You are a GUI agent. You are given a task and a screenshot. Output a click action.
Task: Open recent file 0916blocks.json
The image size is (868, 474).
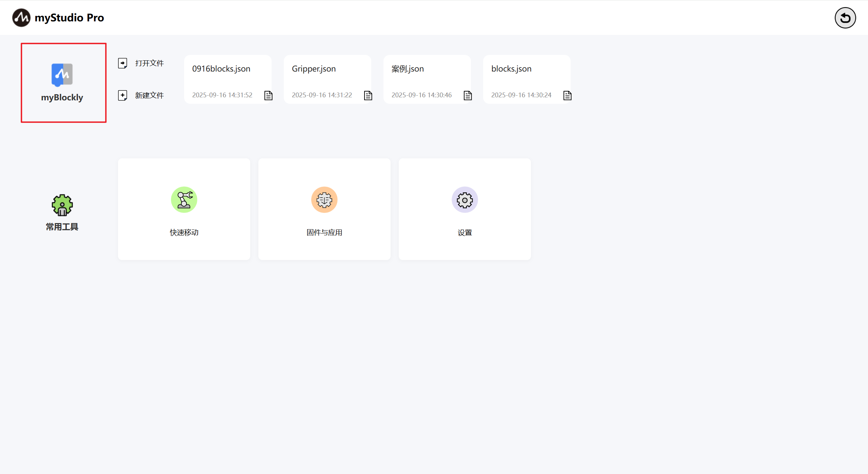pos(221,69)
